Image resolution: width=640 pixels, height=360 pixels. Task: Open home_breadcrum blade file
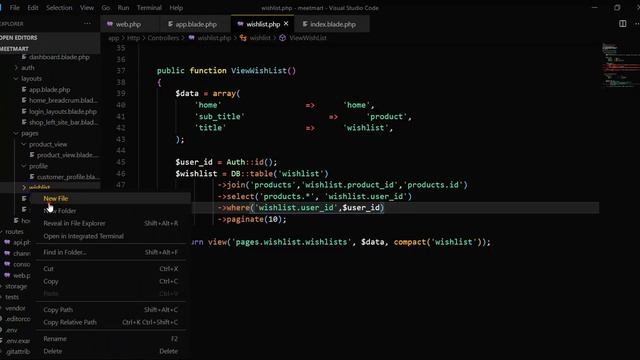point(63,100)
